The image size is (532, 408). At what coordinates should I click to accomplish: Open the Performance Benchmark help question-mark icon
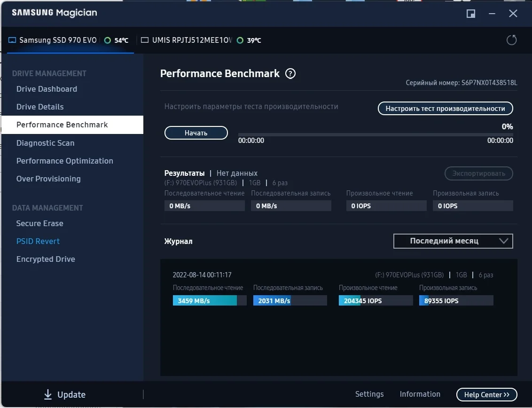pyautogui.click(x=290, y=73)
